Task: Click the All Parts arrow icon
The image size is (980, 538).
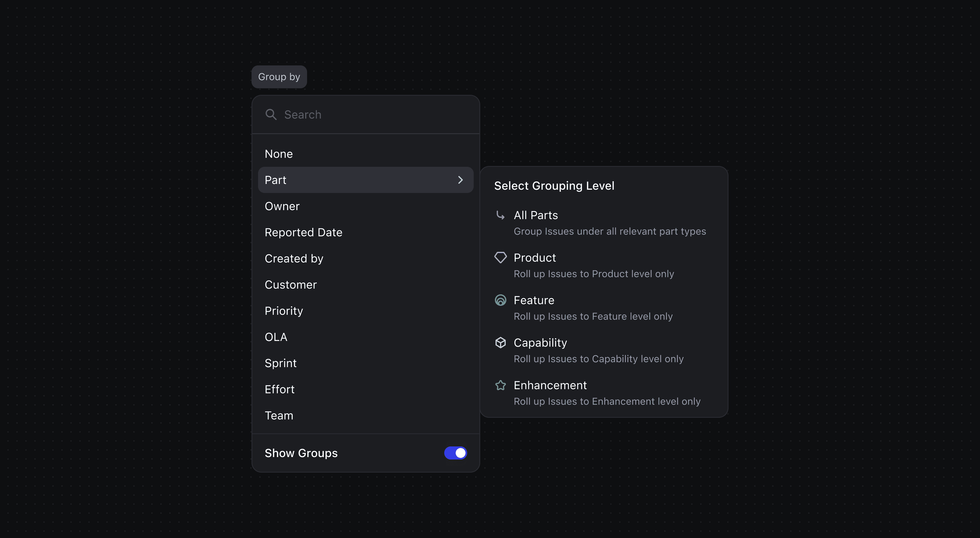Action: (x=500, y=215)
